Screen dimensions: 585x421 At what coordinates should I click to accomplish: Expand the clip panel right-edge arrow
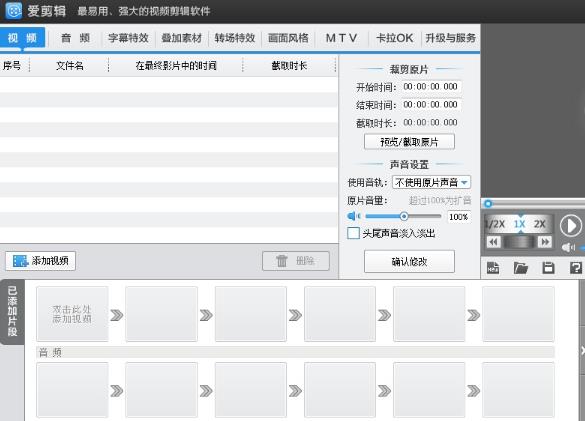[x=582, y=350]
